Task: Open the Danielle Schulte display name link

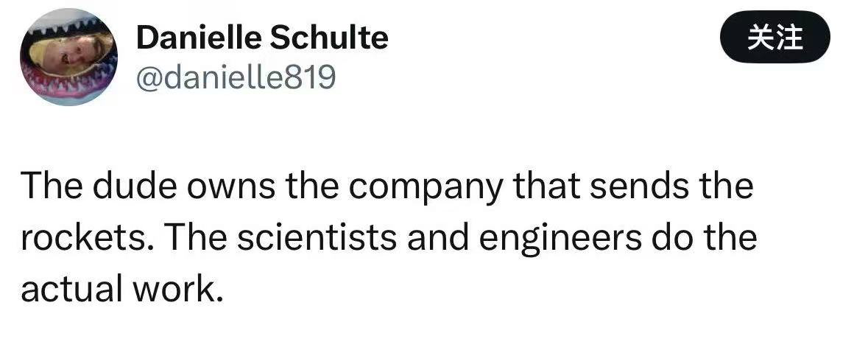Action: [262, 37]
